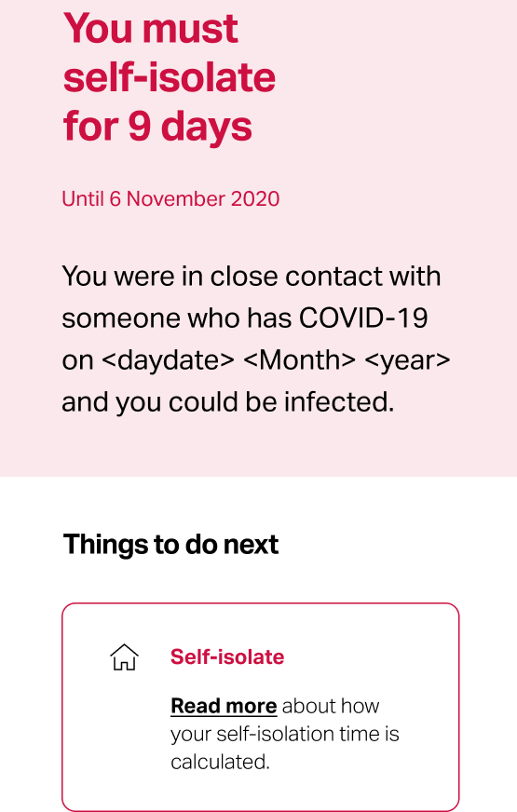Click the 'Until 6 November 2020' date text
The height and width of the screenshot is (812, 517).
coord(170,199)
